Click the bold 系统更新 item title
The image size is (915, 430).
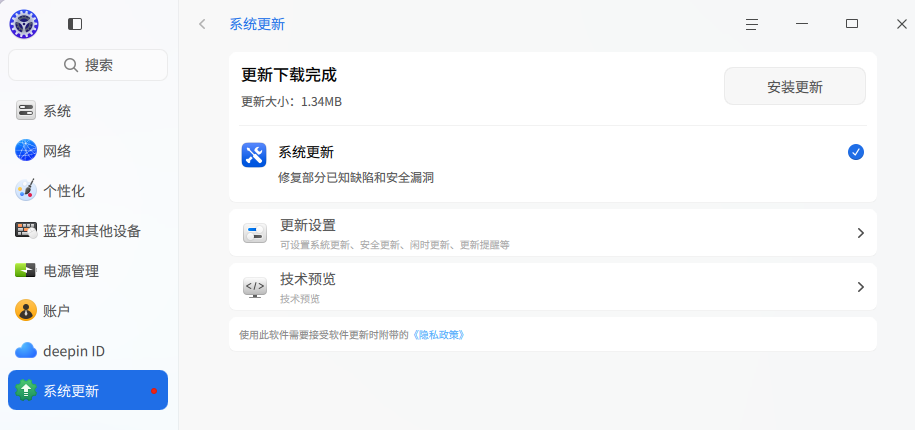point(306,153)
